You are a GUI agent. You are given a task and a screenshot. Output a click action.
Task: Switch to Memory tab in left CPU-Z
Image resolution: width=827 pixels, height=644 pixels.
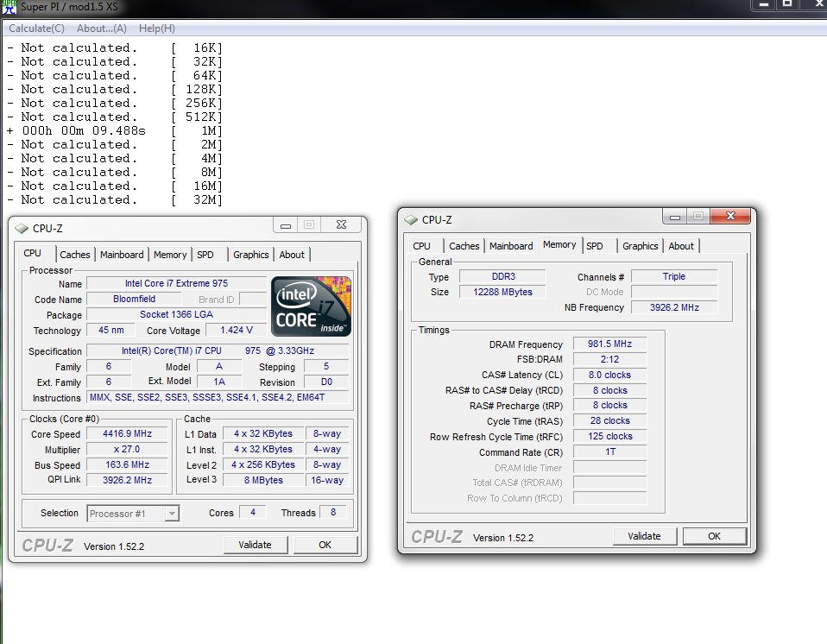pyautogui.click(x=170, y=255)
